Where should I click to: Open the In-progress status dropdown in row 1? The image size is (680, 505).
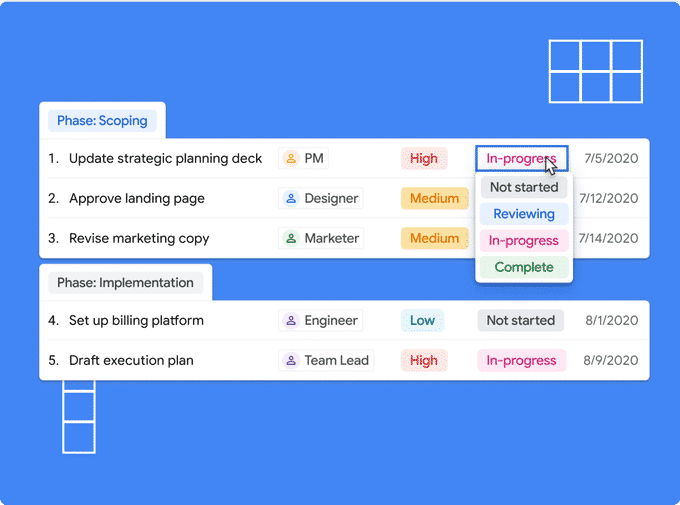coord(521,158)
